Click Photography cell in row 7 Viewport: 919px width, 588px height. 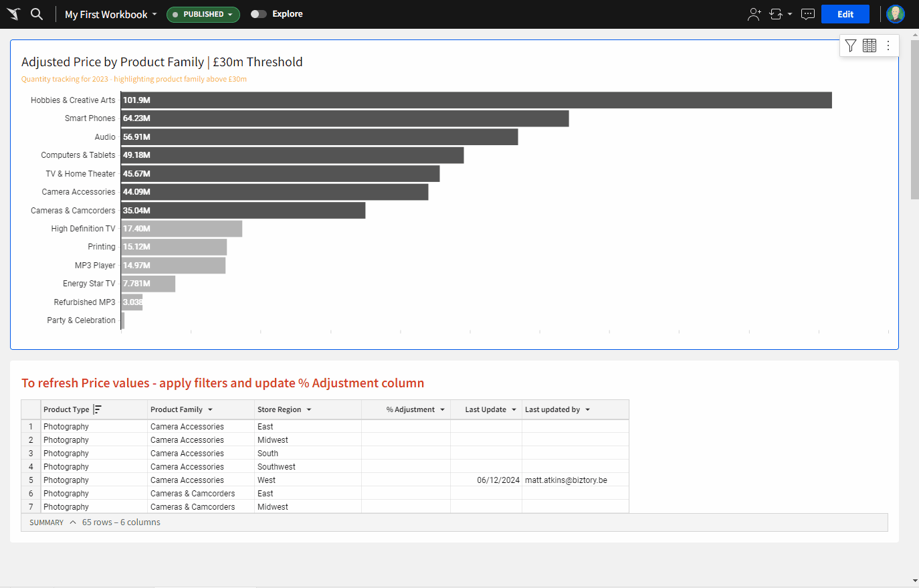click(94, 507)
